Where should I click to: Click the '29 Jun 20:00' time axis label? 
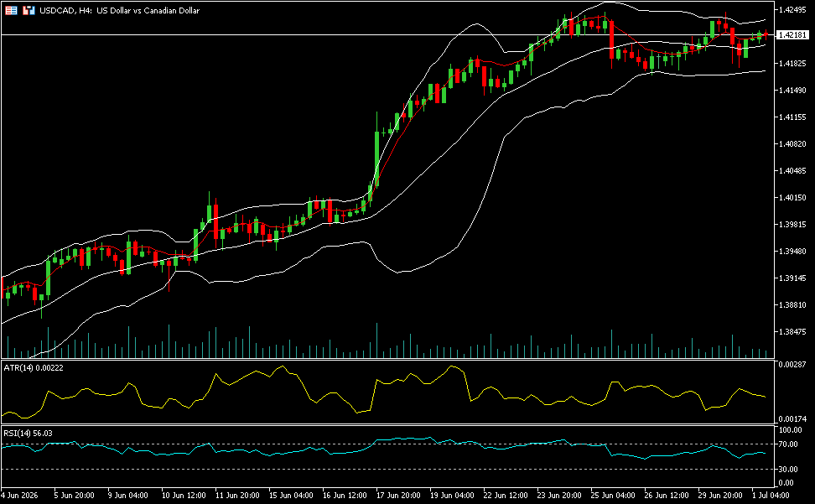click(720, 495)
